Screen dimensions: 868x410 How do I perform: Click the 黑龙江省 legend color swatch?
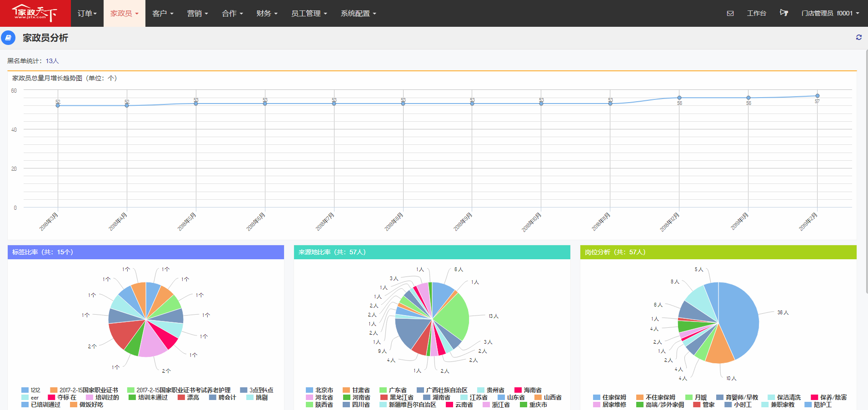pyautogui.click(x=384, y=397)
